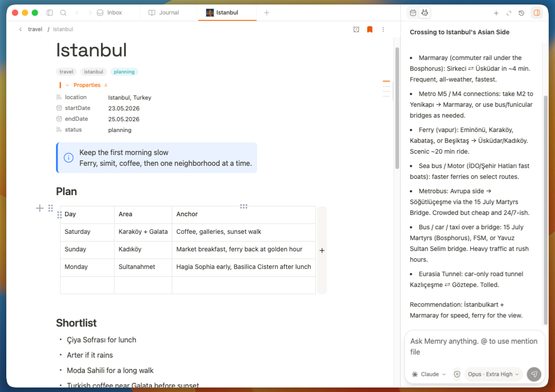555x392 pixels.
Task: Open search with the magnifier icon
Action: (x=64, y=13)
